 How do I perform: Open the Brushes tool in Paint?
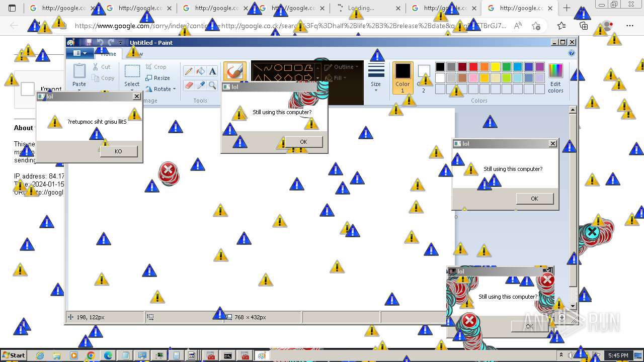(234, 71)
